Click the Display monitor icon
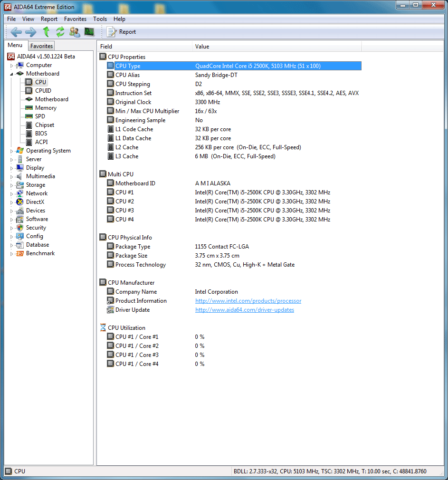The image size is (448, 480). coord(20,168)
